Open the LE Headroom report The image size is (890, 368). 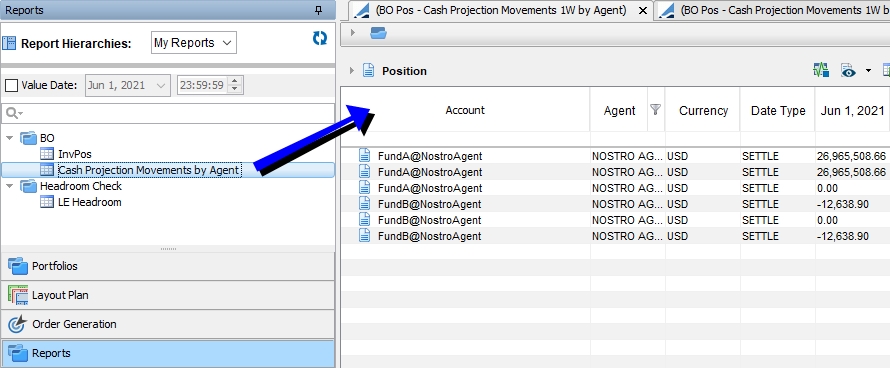coord(90,202)
